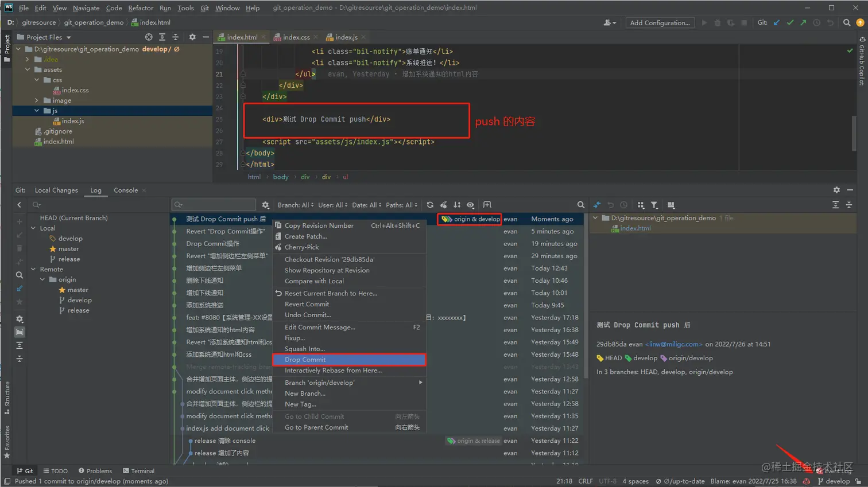Choose Interactively Rebase from Here...
Screen dimensions: 868x487
pos(349,371)
